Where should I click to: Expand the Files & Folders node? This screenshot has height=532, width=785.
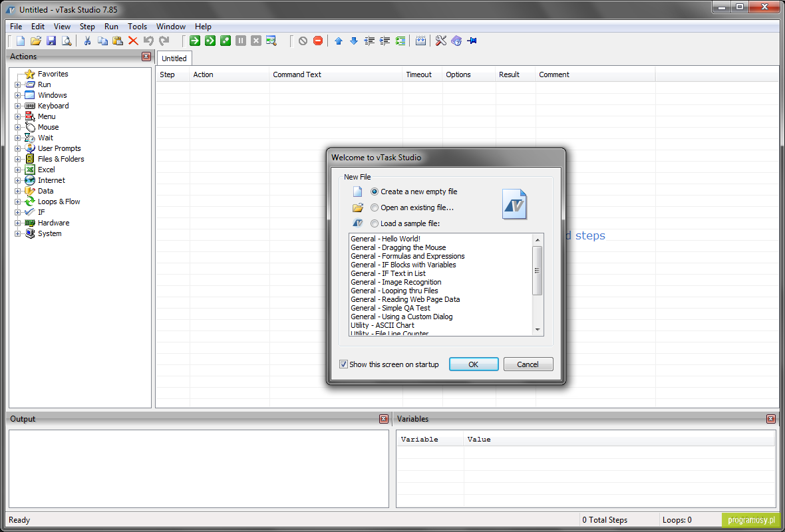[x=17, y=160]
